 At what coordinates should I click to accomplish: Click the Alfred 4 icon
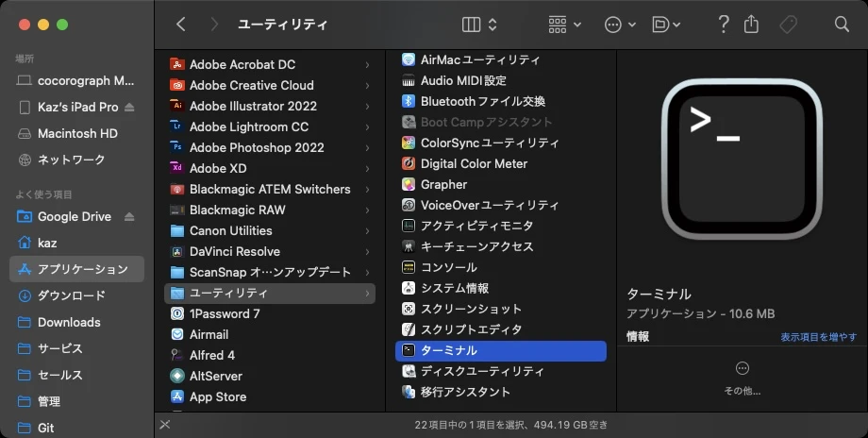177,356
